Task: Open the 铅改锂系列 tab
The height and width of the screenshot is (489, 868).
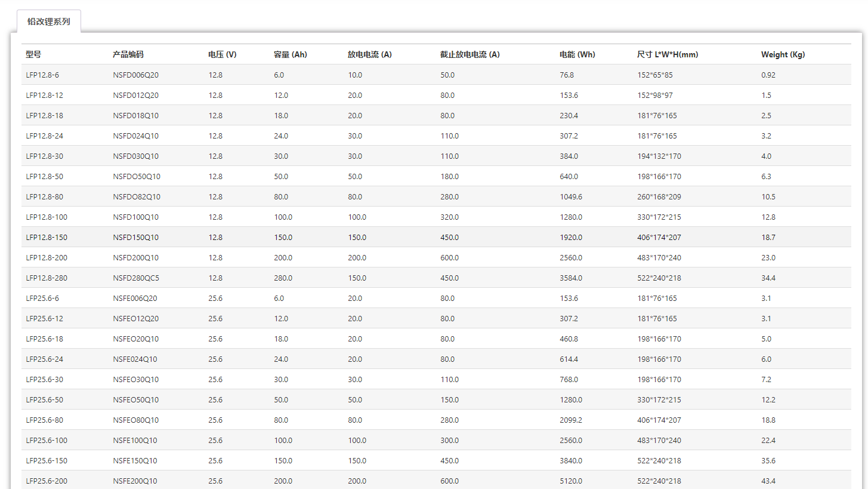Action: (49, 21)
